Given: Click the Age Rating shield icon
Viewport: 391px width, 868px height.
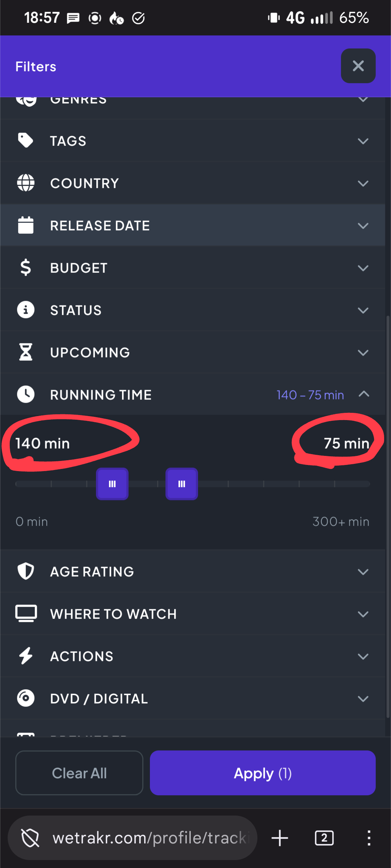Looking at the screenshot, I should click(26, 571).
